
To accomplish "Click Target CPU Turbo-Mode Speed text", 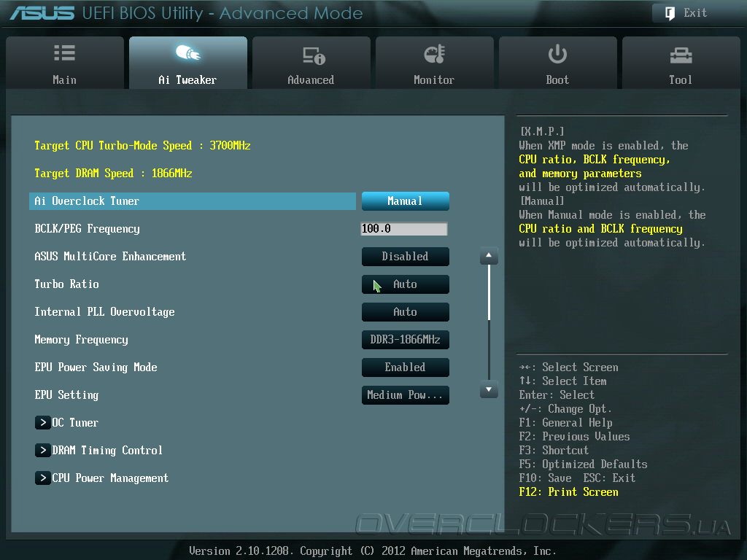I will (x=142, y=146).
